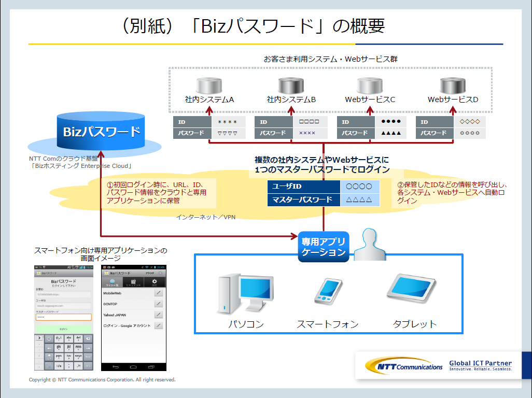Click the WebサービスD server cylinder icon
The width and height of the screenshot is (532, 398).
pos(453,86)
